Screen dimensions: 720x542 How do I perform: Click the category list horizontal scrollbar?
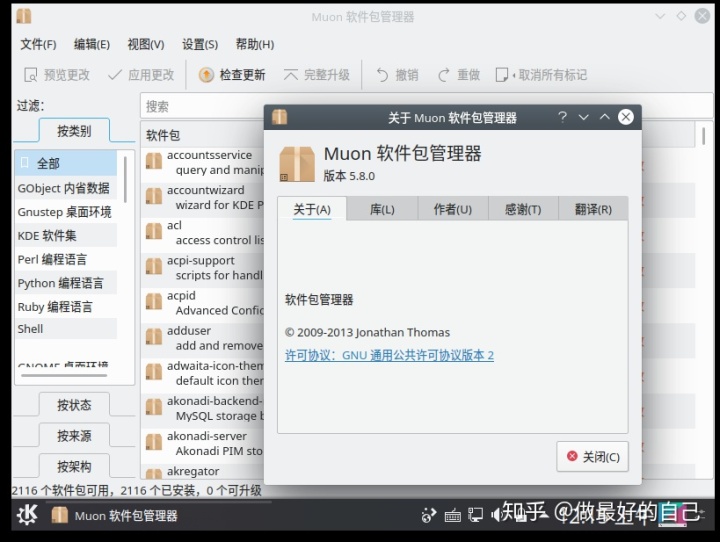click(64, 375)
